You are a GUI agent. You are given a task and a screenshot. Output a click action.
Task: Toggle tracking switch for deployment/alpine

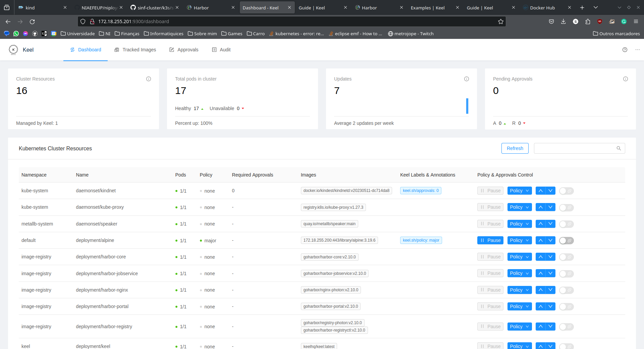567,241
